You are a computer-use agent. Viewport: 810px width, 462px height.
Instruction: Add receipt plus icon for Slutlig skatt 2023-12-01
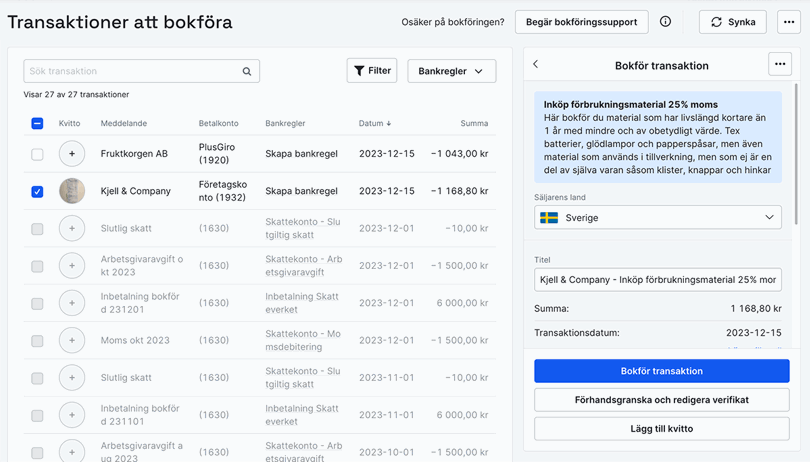tap(72, 228)
